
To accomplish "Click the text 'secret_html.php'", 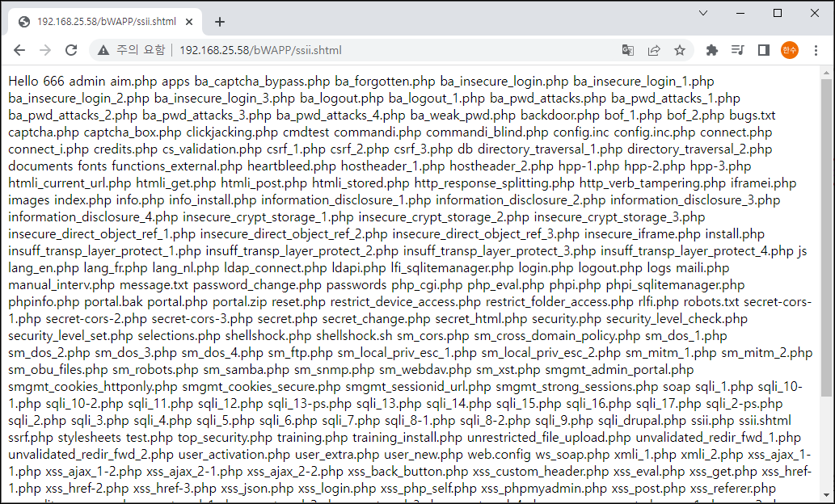I will tap(481, 319).
